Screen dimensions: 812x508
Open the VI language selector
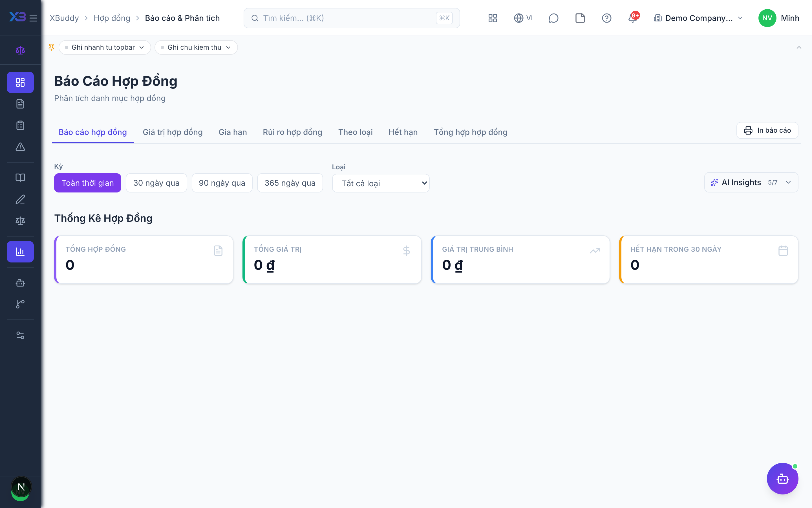tap(524, 18)
